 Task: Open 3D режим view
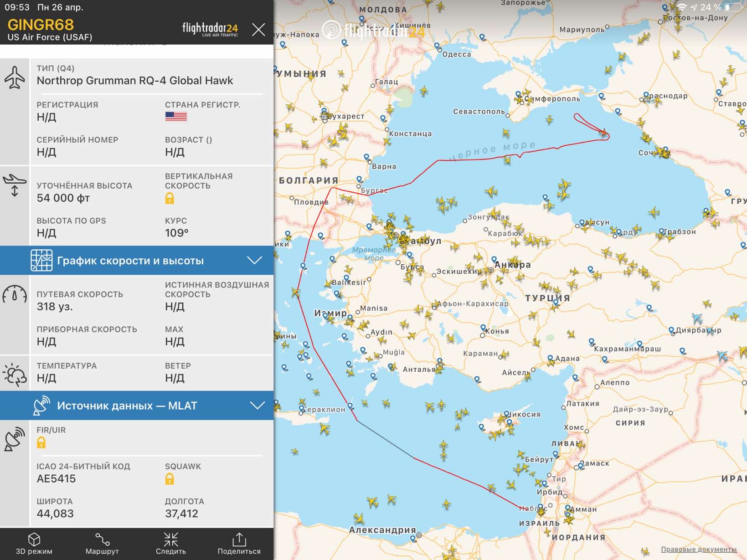click(34, 544)
